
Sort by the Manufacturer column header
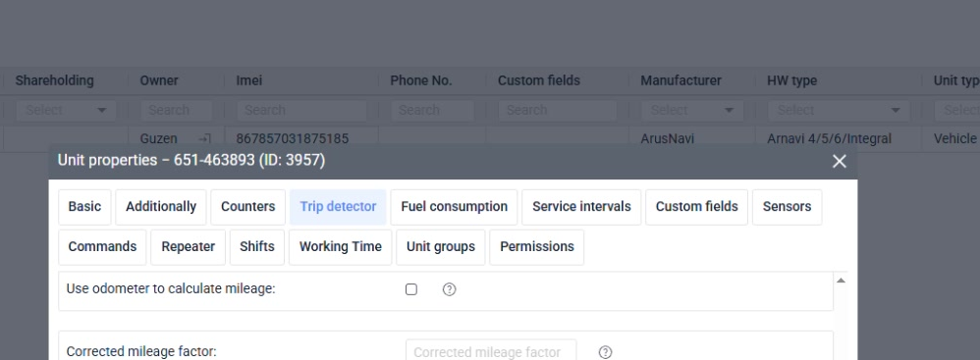point(681,81)
